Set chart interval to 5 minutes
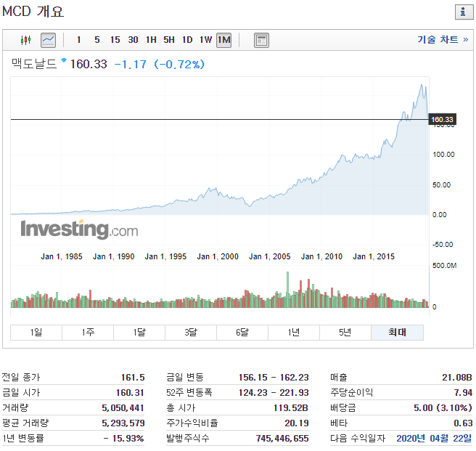This screenshot has height=451, width=476. tap(97, 40)
